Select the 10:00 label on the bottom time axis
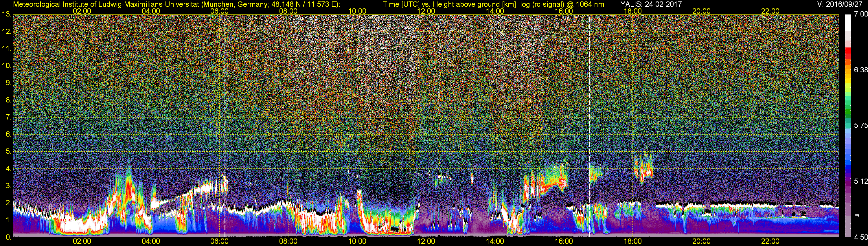The image size is (868, 246). tap(357, 241)
